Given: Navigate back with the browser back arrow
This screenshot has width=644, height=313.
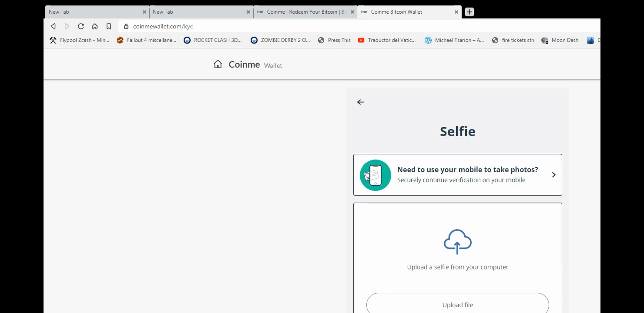Looking at the screenshot, I should [53, 26].
